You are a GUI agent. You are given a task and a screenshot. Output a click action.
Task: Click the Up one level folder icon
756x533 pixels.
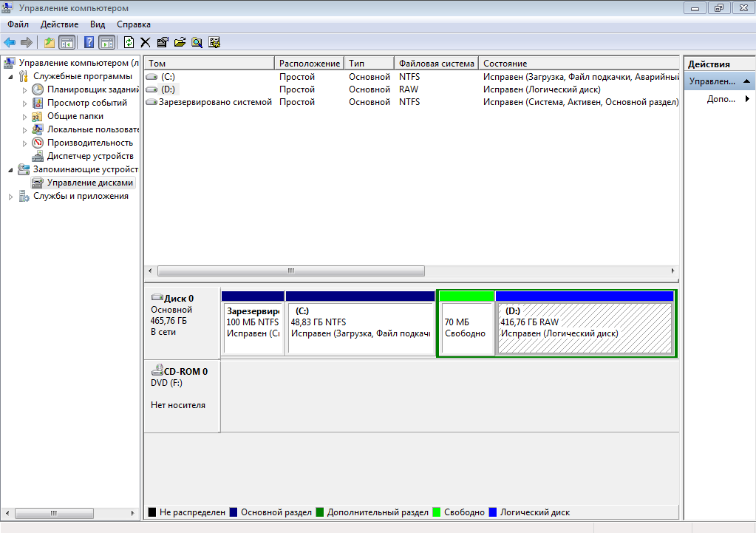pos(50,42)
